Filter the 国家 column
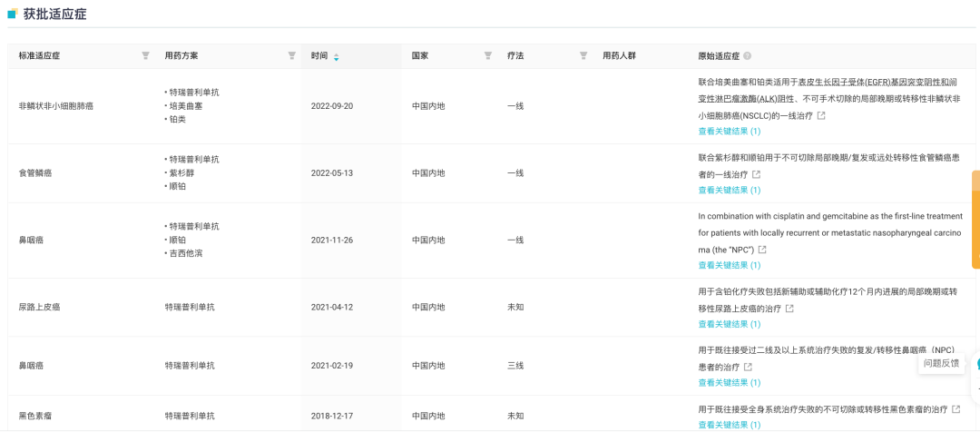 point(488,55)
